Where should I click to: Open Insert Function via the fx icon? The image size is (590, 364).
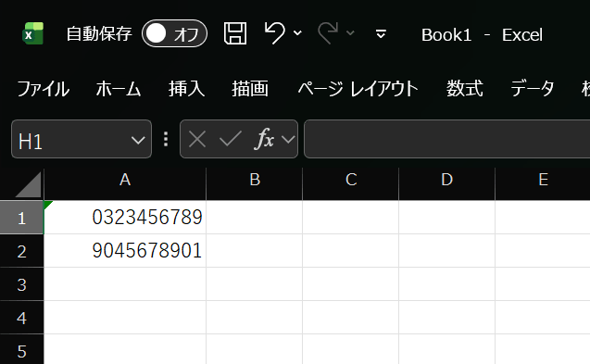tap(264, 139)
